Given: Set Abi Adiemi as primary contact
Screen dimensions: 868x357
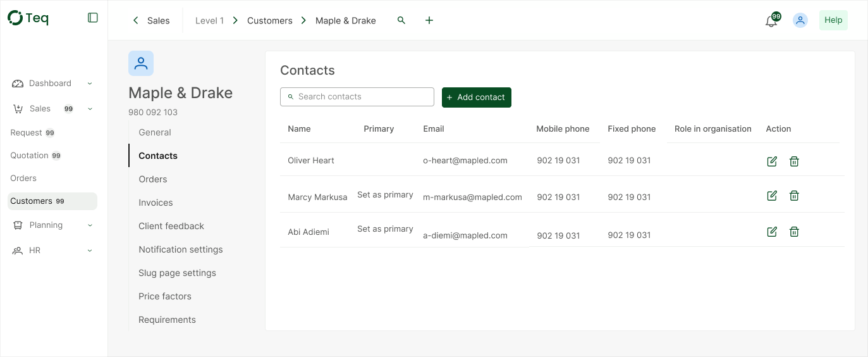Looking at the screenshot, I should tap(385, 229).
